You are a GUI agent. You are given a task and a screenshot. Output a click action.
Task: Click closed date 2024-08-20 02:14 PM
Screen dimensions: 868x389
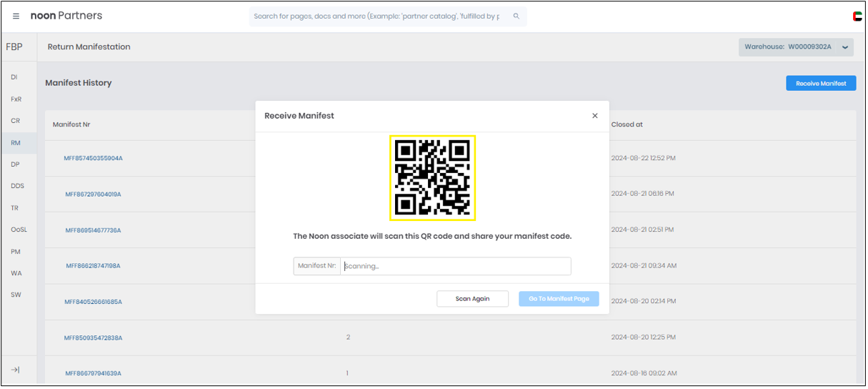click(x=643, y=301)
